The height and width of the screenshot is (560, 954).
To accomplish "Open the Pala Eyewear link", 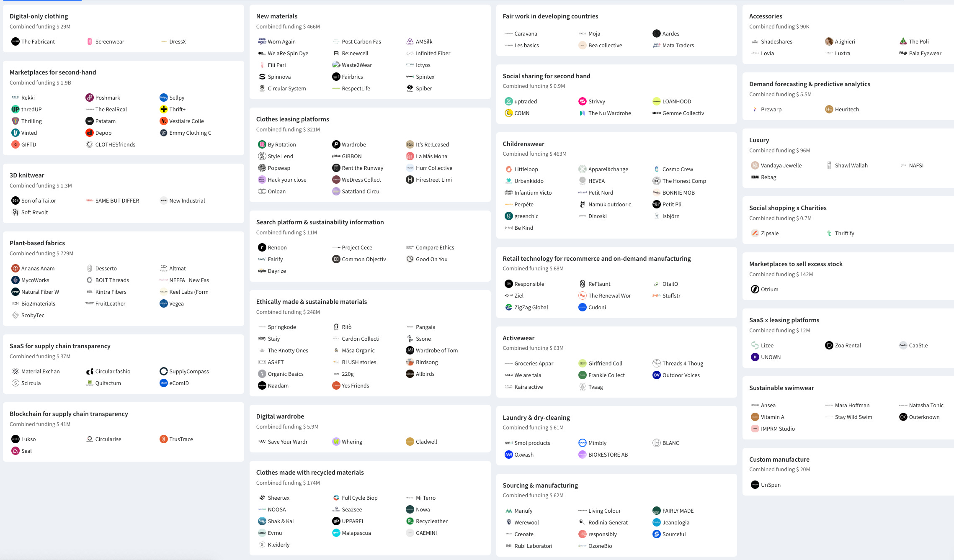I will point(925,53).
